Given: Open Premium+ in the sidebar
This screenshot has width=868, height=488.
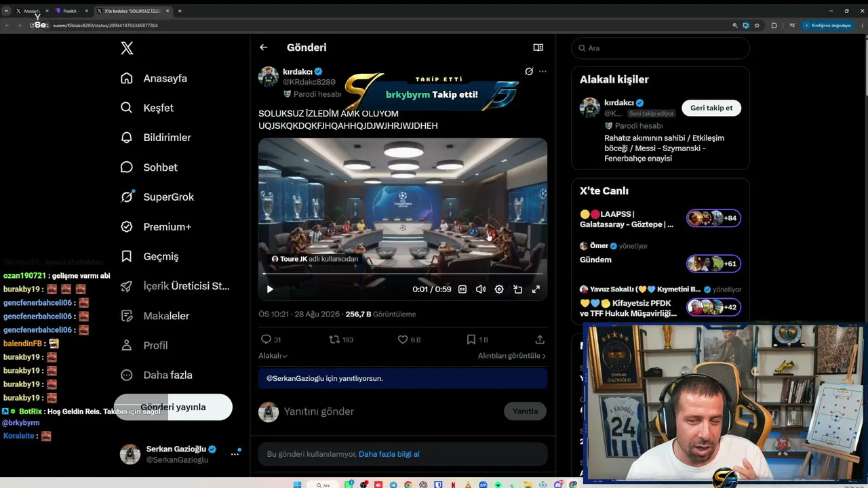Looking at the screenshot, I should [156, 227].
